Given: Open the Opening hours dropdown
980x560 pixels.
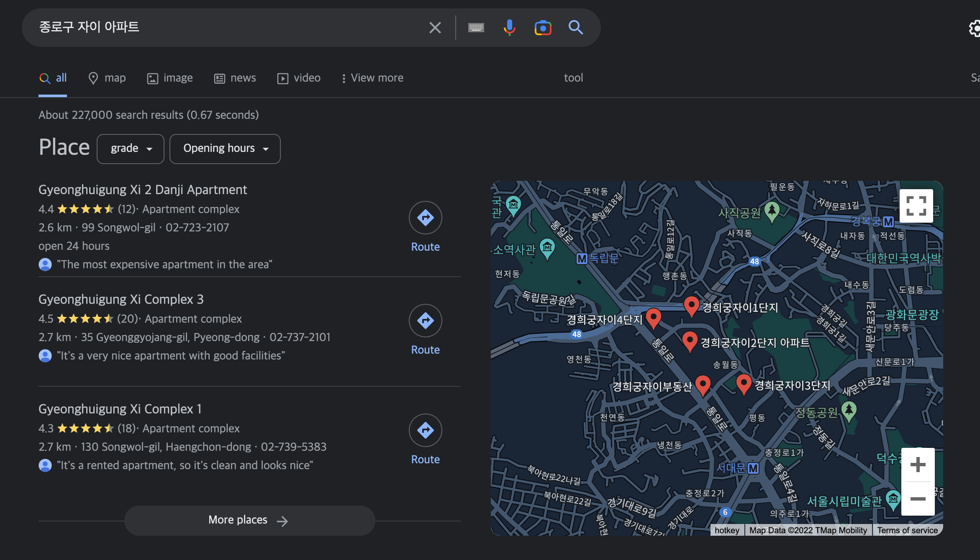Looking at the screenshot, I should (225, 149).
